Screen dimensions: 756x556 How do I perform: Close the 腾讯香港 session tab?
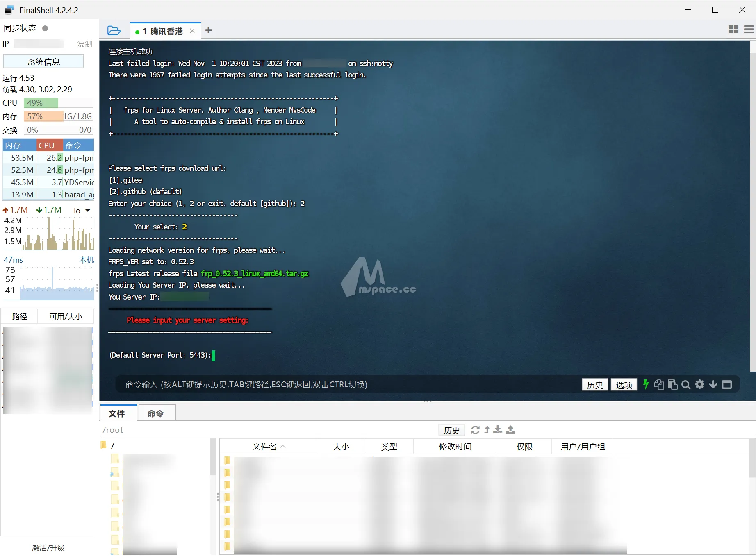coord(192,31)
